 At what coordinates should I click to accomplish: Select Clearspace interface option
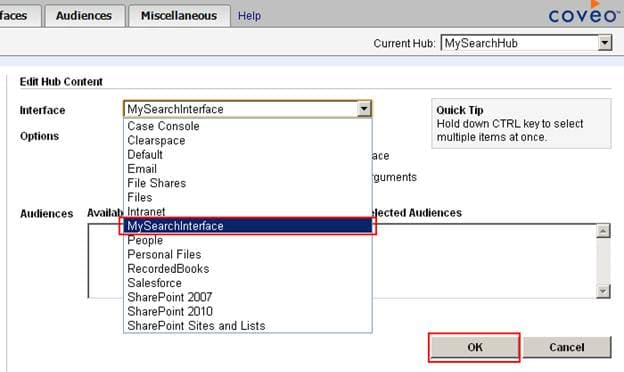click(248, 140)
